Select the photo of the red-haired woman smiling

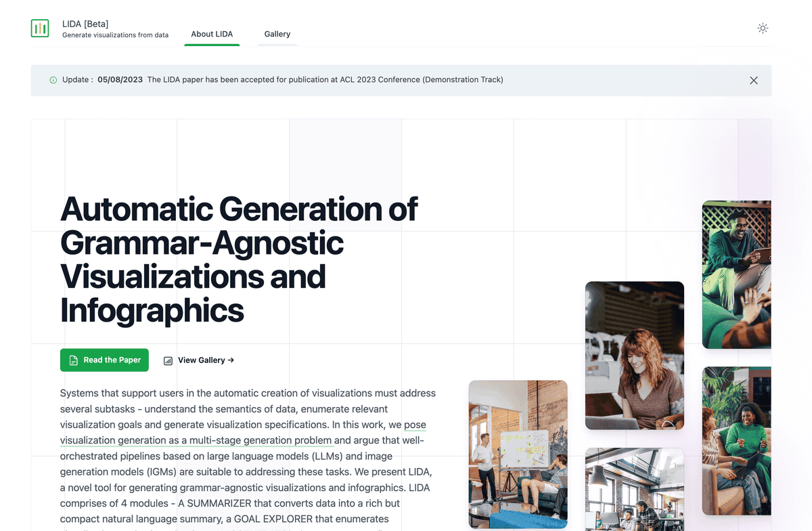tap(634, 356)
